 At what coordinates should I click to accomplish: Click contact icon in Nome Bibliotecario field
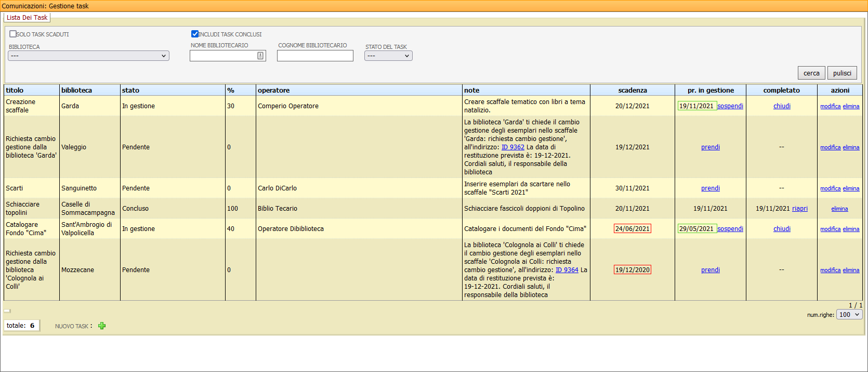point(260,56)
